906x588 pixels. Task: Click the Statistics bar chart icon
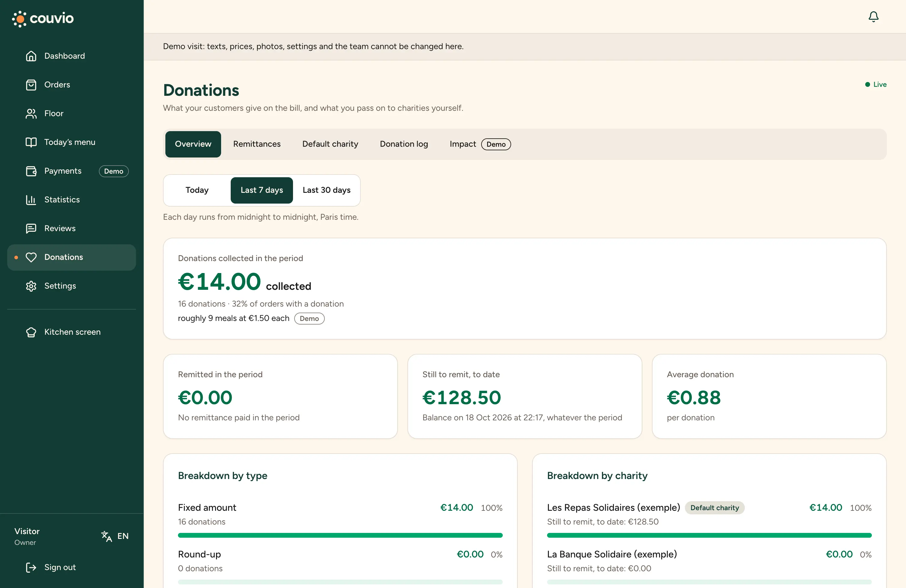[x=31, y=200]
